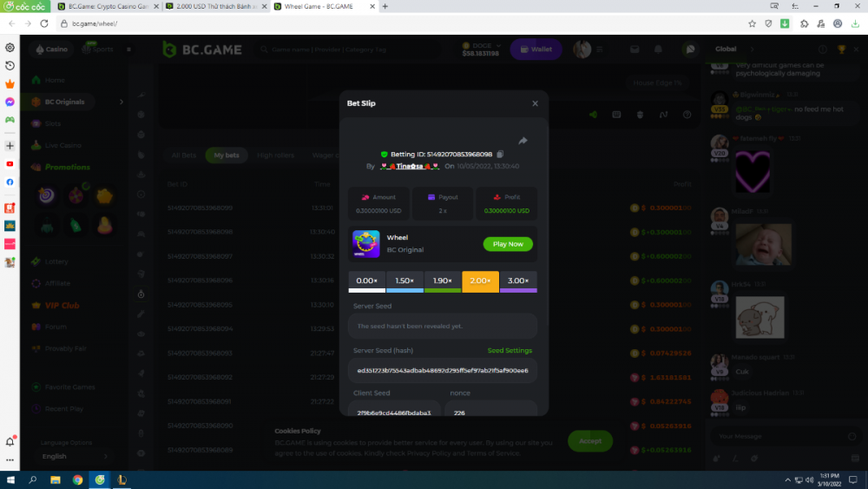Open browser sidebar settings gear
The image size is (868, 489).
tap(10, 47)
